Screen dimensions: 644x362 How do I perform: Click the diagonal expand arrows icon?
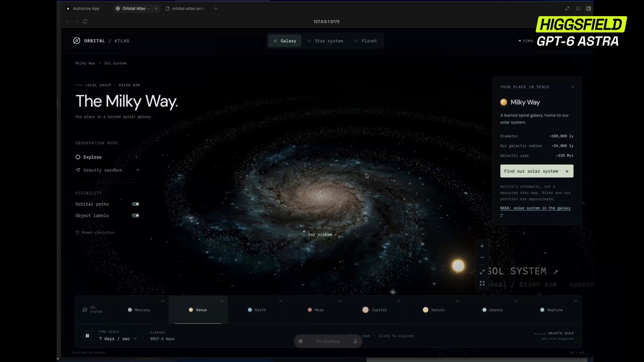(x=482, y=272)
